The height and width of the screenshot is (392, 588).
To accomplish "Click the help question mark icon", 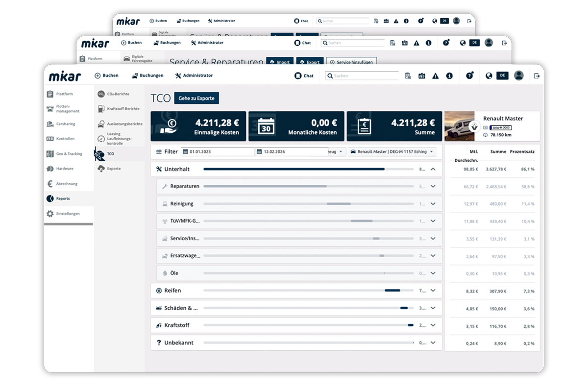I will (x=469, y=76).
